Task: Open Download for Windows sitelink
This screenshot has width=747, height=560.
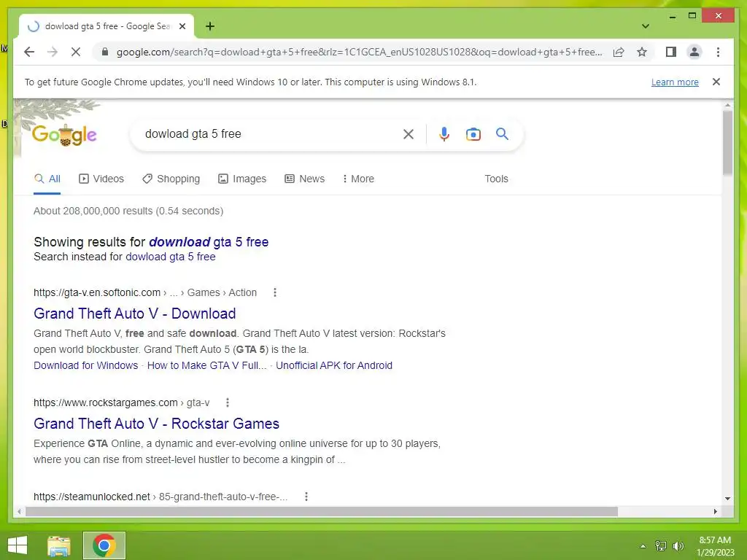Action: pyautogui.click(x=86, y=365)
